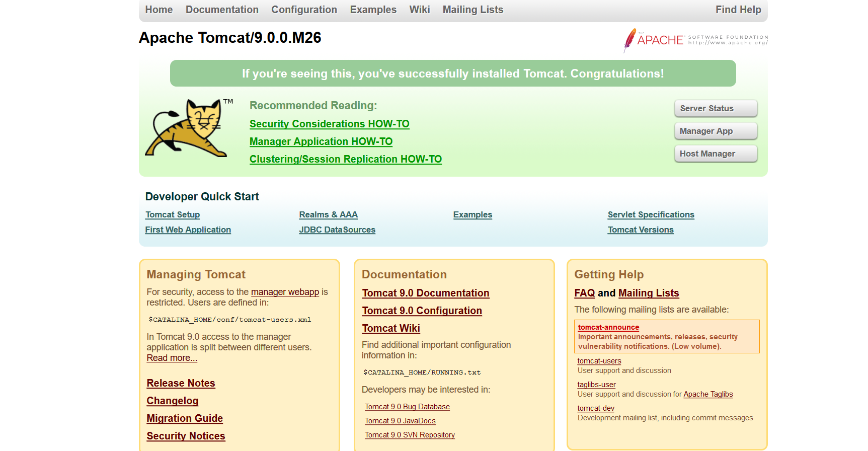The image size is (868, 451).
Task: Open the Servlet Specifications link
Action: (x=651, y=214)
